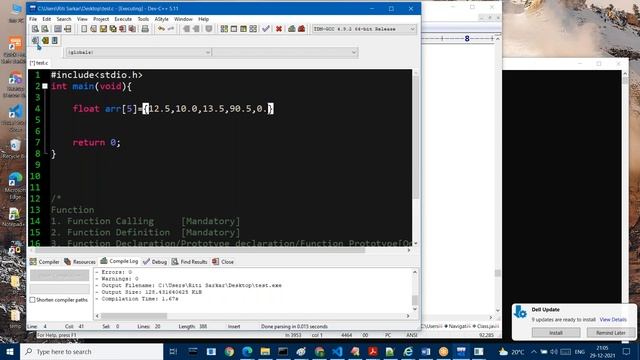Click the Syntax check checkmark icon

pos(266,29)
